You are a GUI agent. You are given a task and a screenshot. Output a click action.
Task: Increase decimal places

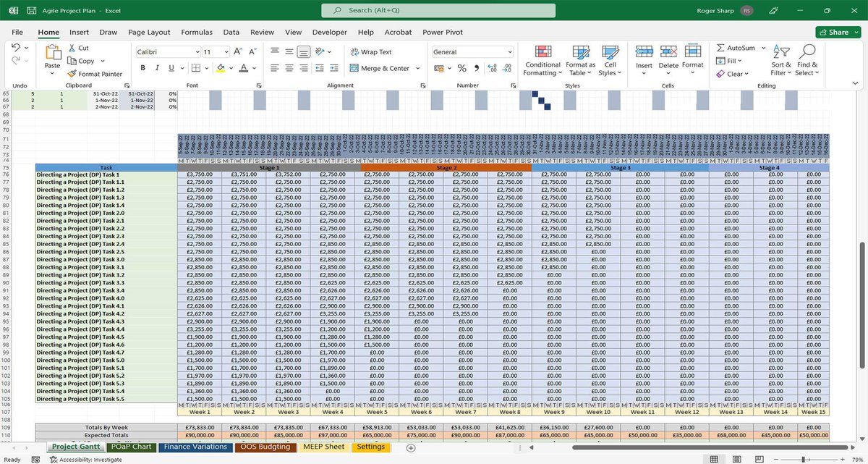pos(493,68)
